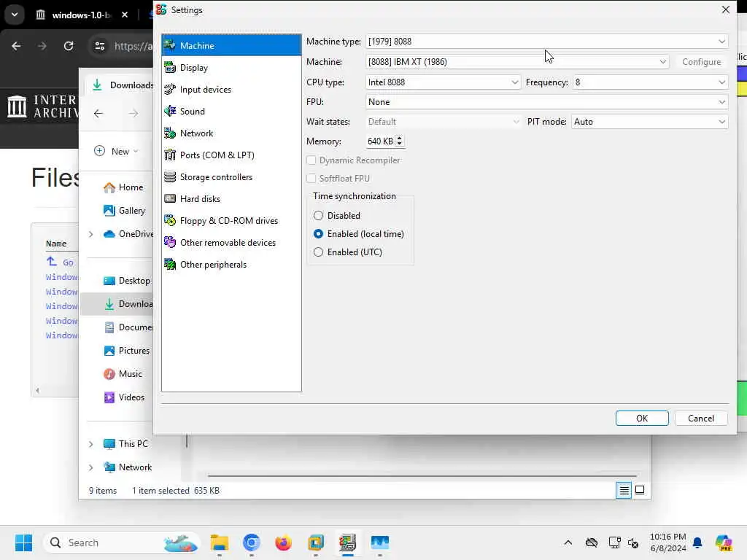Screen dimensions: 747x560
Task: Open the CPU type dropdown
Action: 443,82
